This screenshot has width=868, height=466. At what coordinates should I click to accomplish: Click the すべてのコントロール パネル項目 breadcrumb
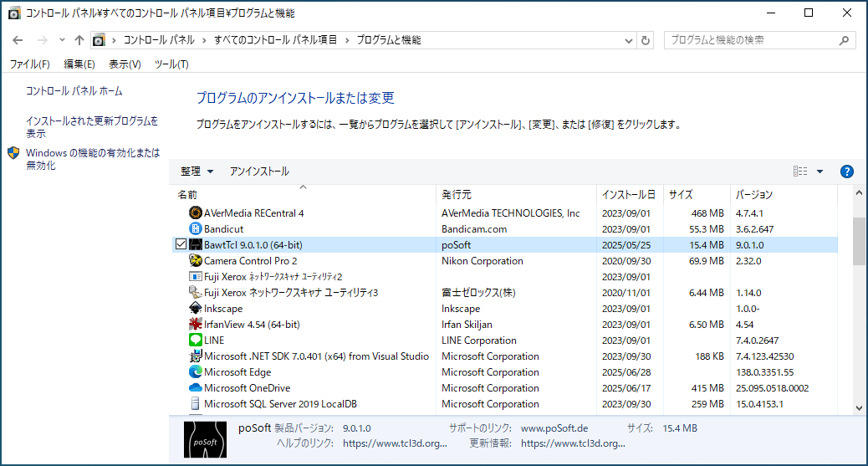coord(276,40)
